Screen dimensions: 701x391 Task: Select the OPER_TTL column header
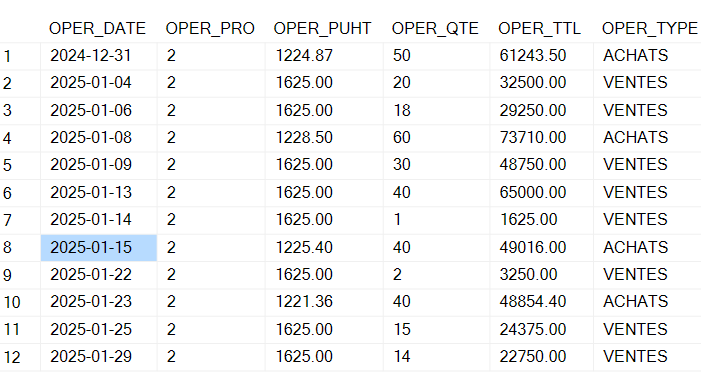(x=541, y=29)
